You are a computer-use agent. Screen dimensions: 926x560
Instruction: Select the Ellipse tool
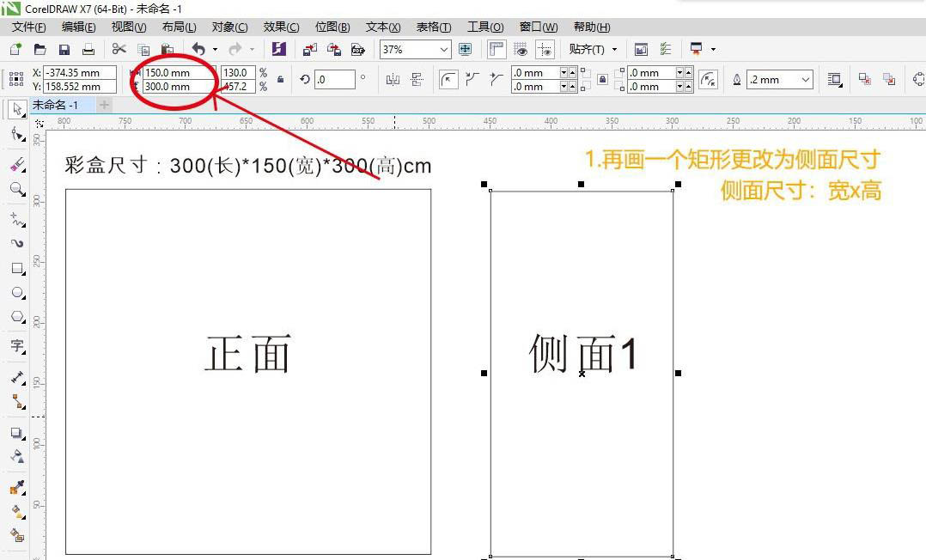pyautogui.click(x=16, y=293)
